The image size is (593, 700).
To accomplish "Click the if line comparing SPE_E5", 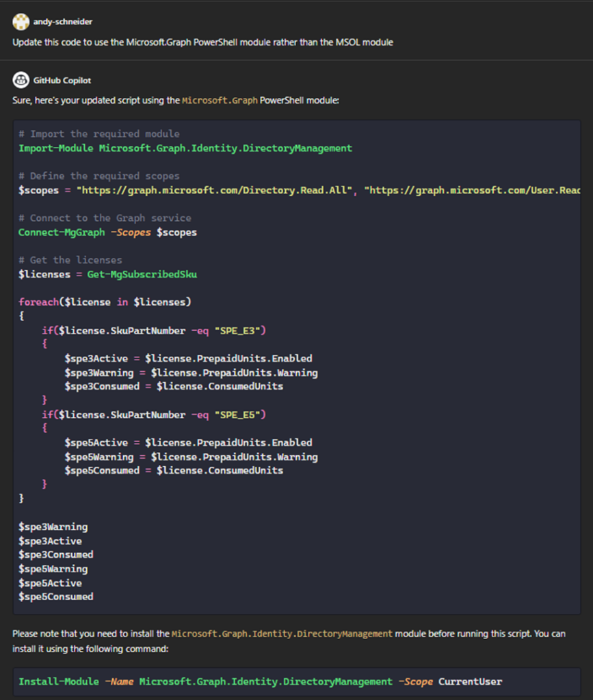I will click(154, 415).
